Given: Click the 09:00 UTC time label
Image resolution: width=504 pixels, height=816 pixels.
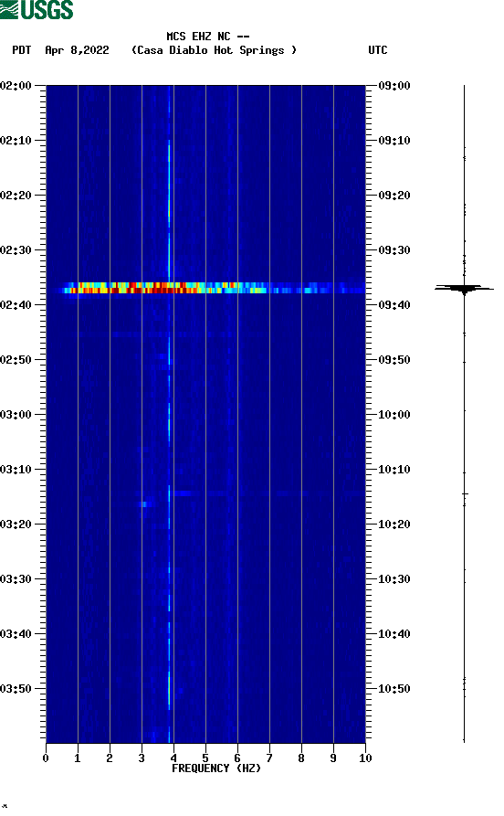Looking at the screenshot, I should pyautogui.click(x=394, y=85).
